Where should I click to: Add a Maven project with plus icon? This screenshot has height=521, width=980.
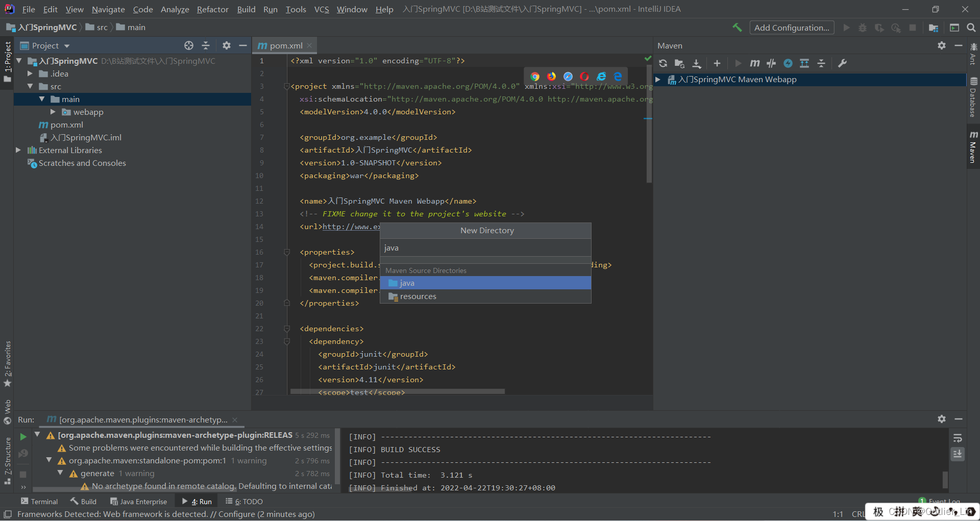[x=717, y=63]
